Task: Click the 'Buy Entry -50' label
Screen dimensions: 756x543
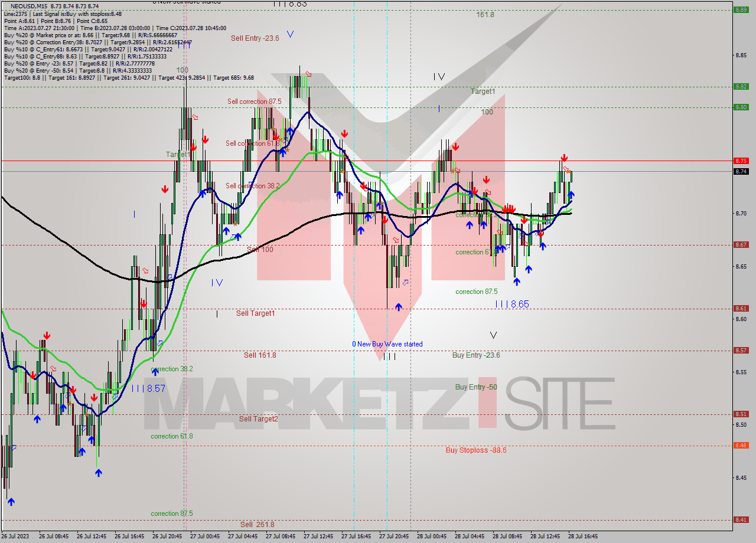Action: coord(475,387)
